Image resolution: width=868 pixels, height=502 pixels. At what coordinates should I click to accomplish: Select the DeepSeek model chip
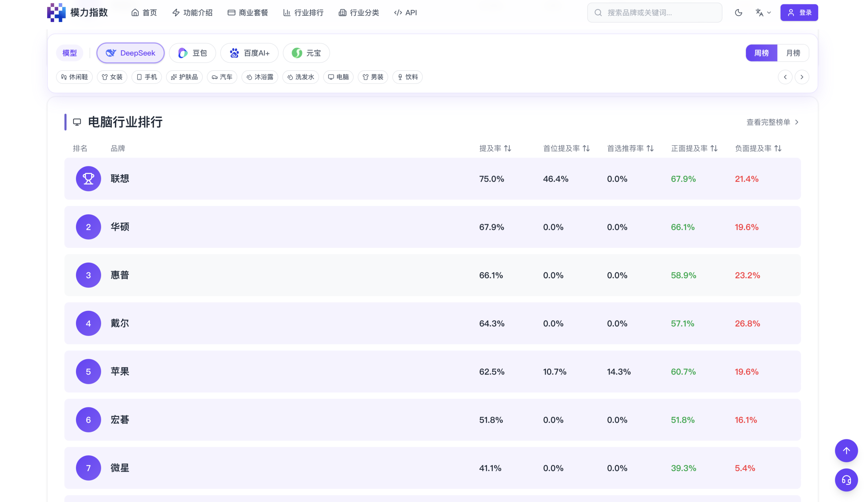(x=131, y=53)
